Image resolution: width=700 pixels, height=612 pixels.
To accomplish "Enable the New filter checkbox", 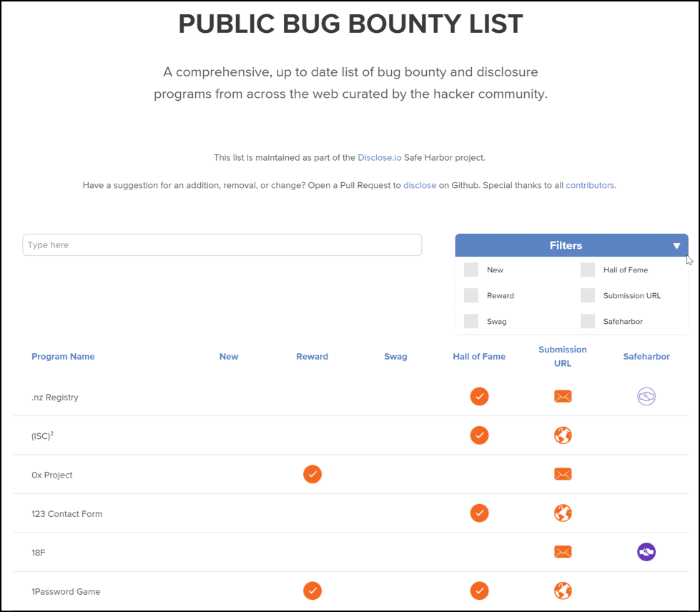I will coord(471,270).
